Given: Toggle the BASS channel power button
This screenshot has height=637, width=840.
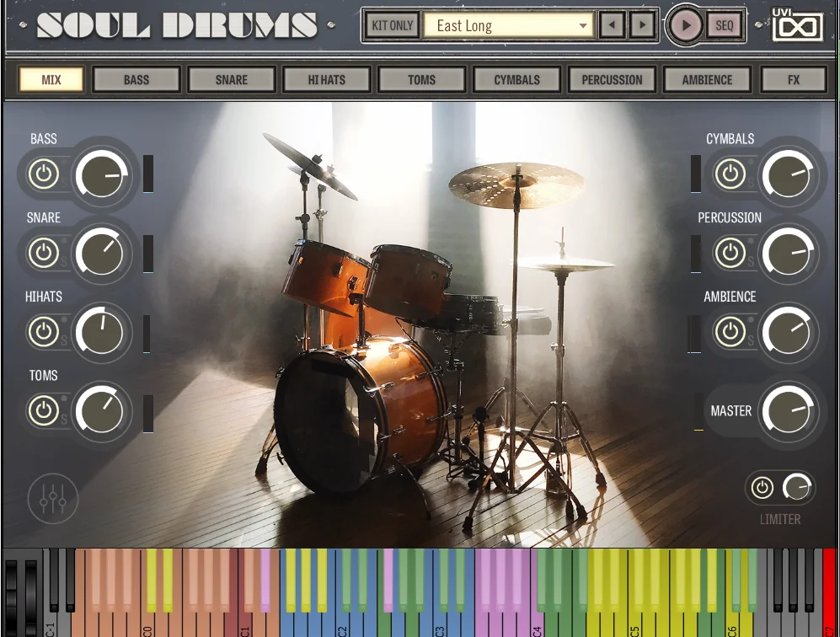Looking at the screenshot, I should coord(44,174).
